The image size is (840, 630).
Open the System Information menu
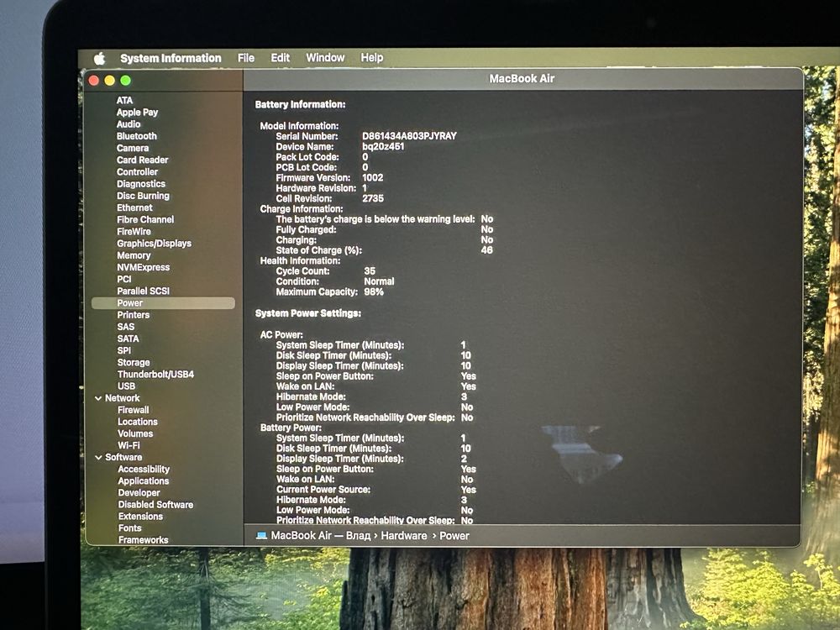[171, 58]
